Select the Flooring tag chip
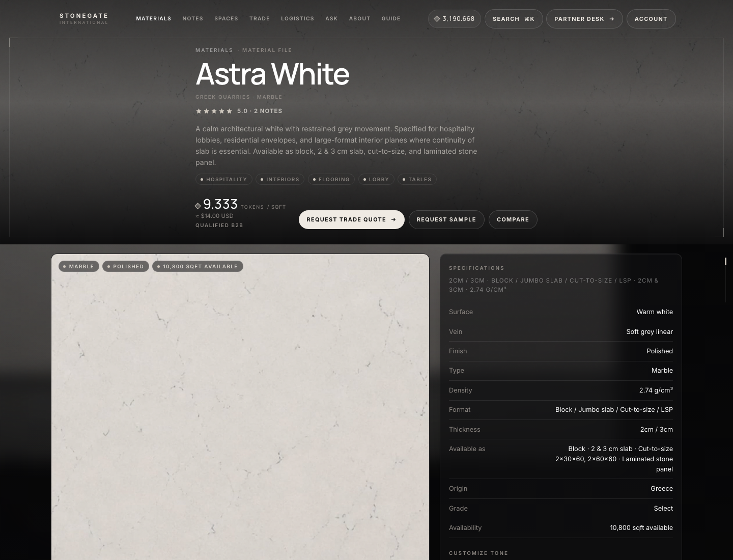 [331, 179]
